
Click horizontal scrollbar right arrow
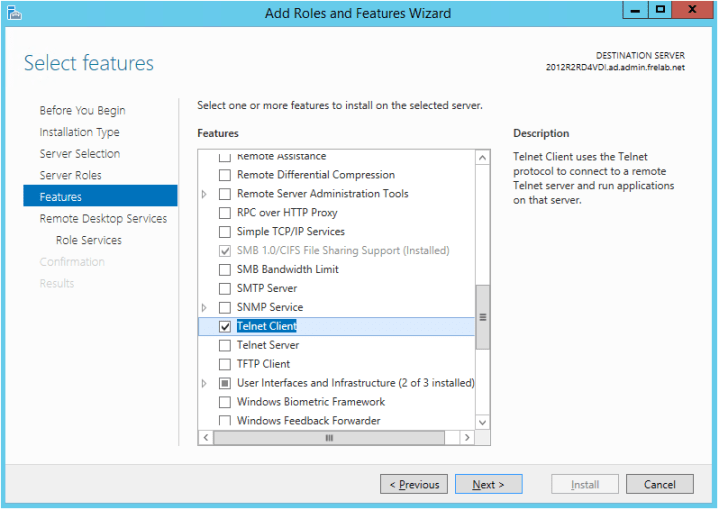click(466, 438)
